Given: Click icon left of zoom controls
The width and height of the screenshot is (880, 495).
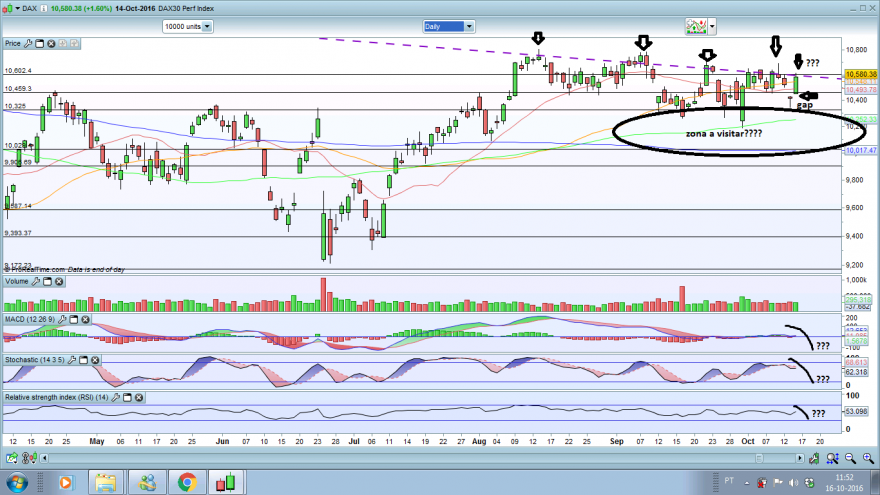Looking at the screenshot, I should tap(814, 459).
